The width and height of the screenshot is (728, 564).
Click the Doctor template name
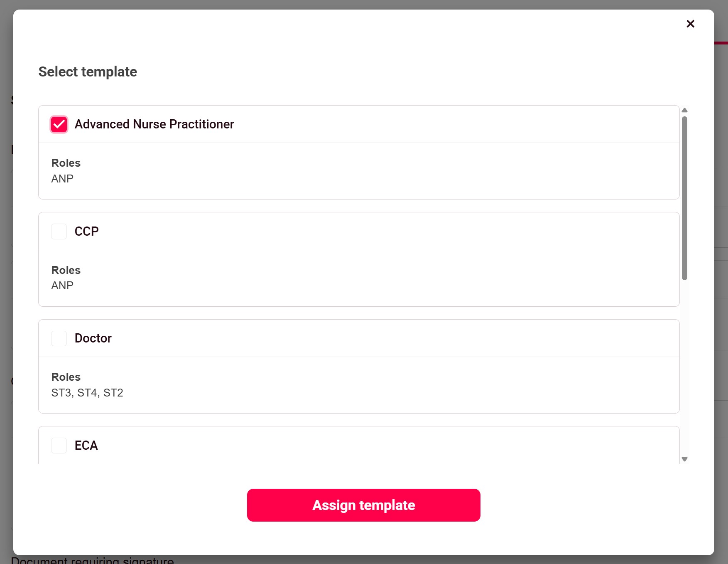(x=93, y=339)
